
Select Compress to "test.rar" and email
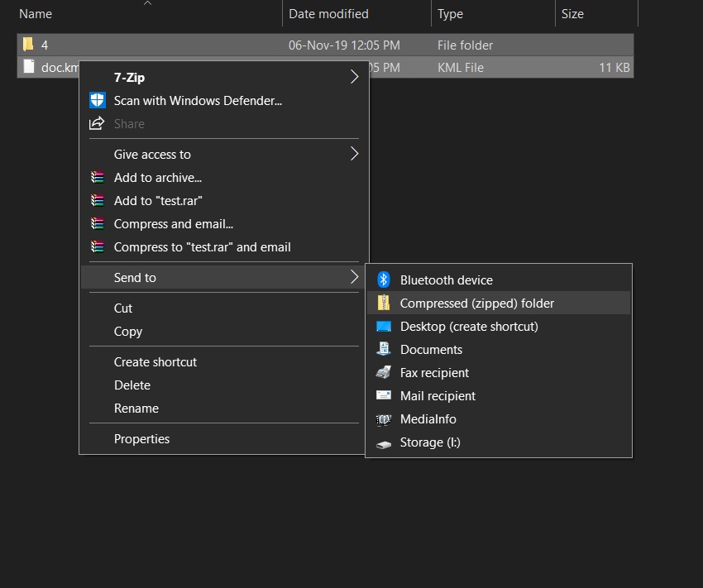[x=224, y=247]
